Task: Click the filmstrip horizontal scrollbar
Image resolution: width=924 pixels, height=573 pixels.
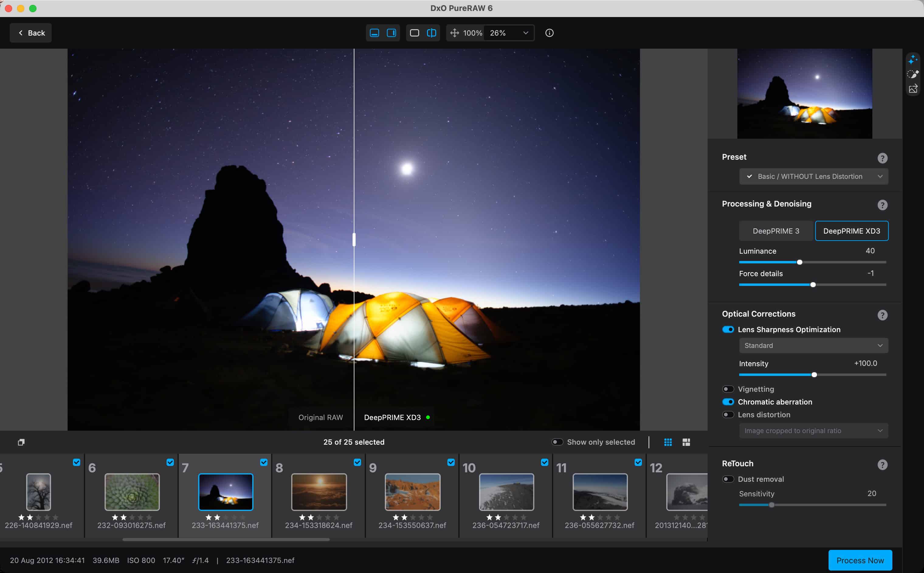Action: tap(226, 539)
